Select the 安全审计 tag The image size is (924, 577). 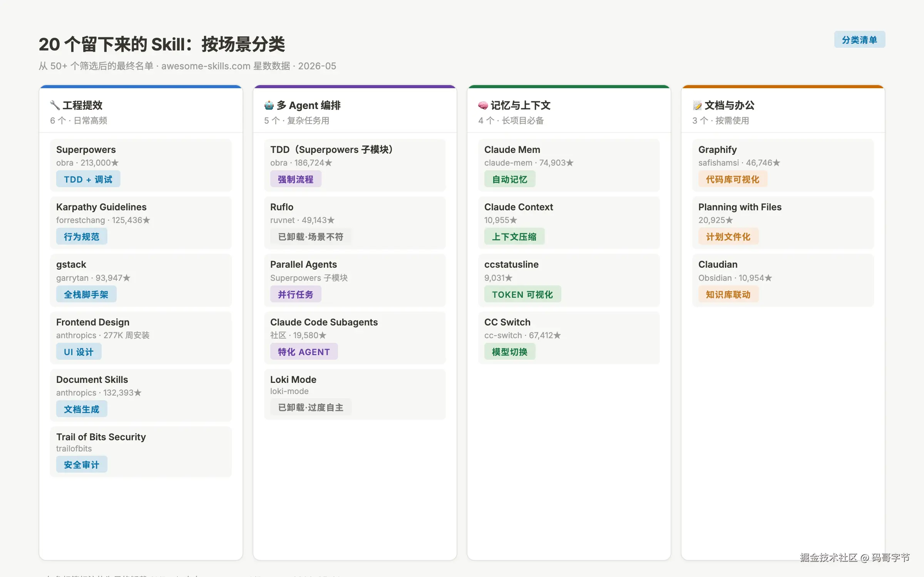(82, 465)
